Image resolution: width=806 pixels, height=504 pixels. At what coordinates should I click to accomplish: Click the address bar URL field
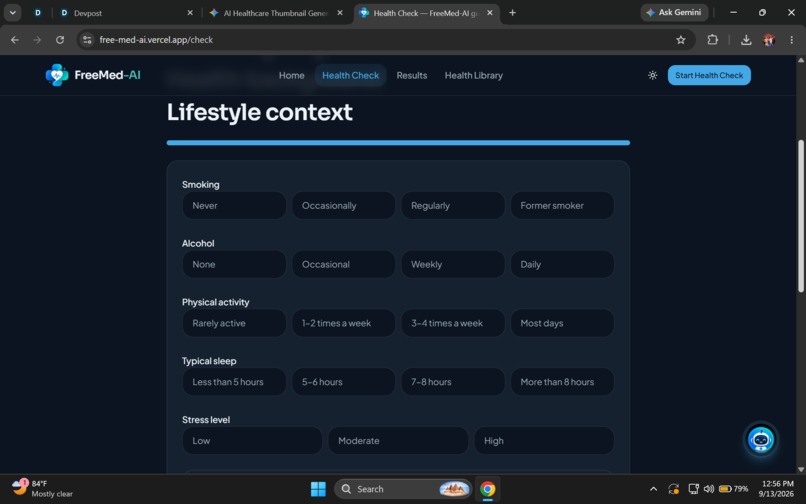click(386, 40)
